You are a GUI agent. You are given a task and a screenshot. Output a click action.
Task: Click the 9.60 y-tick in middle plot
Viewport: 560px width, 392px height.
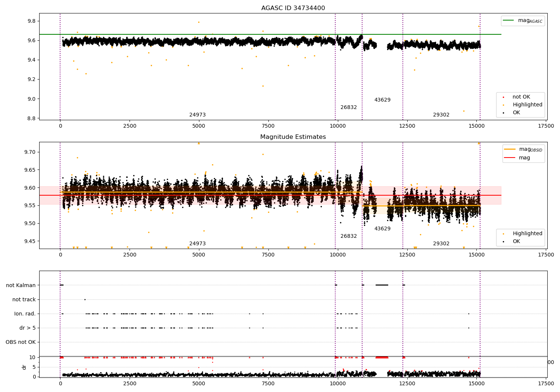[30, 188]
